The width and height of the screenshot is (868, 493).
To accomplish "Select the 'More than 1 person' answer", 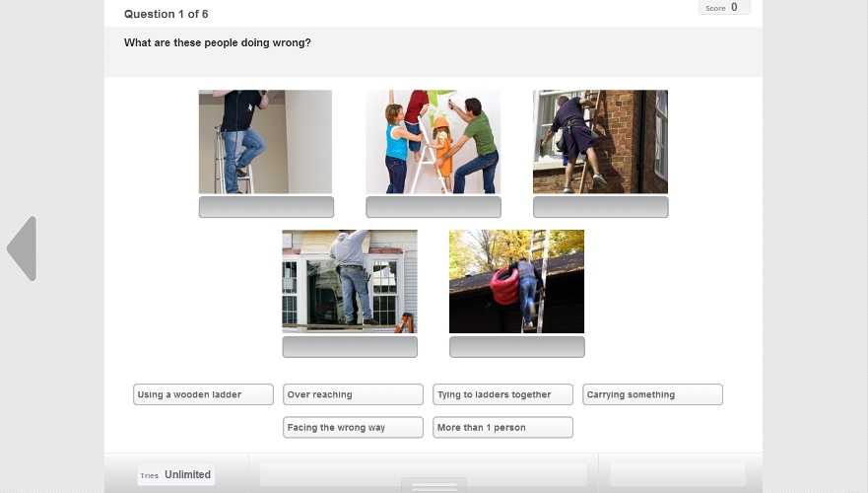I will [502, 427].
